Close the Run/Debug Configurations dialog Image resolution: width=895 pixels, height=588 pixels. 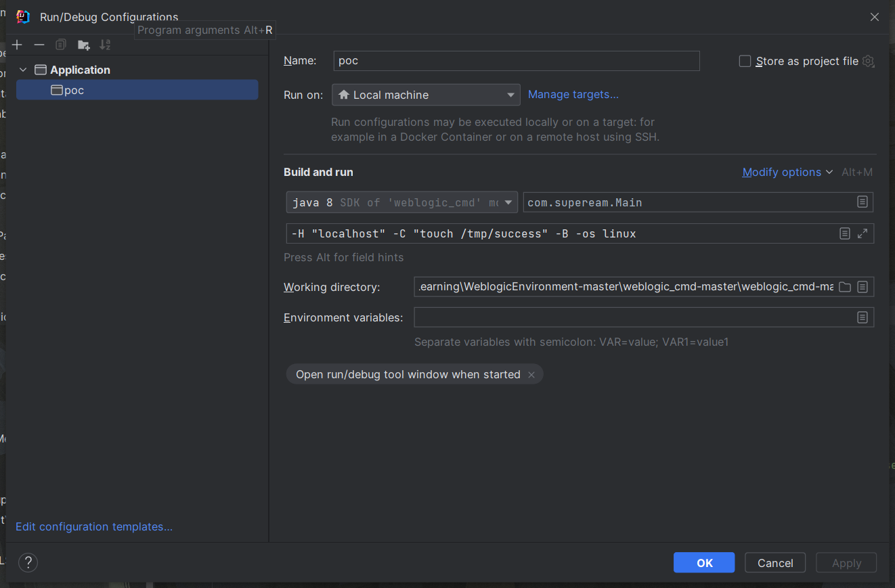pyautogui.click(x=875, y=17)
